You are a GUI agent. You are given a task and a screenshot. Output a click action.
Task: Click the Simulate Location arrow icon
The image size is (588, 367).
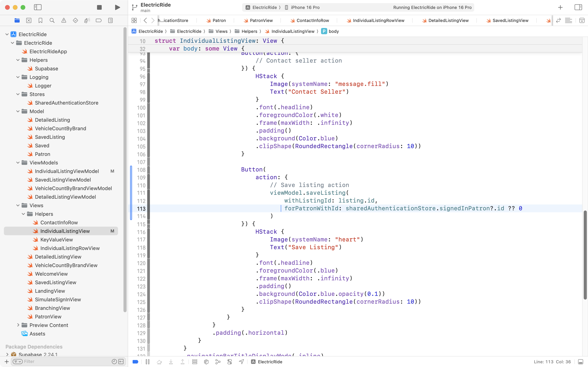pos(241,362)
